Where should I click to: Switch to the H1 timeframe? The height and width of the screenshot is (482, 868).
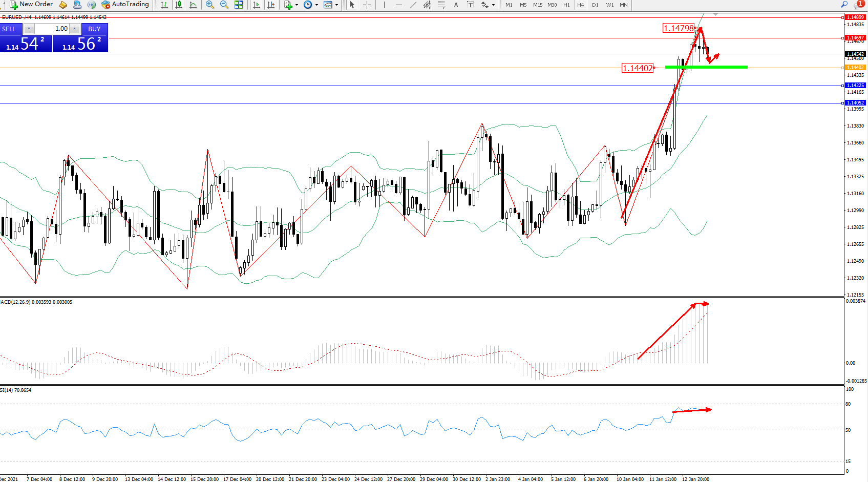566,5
